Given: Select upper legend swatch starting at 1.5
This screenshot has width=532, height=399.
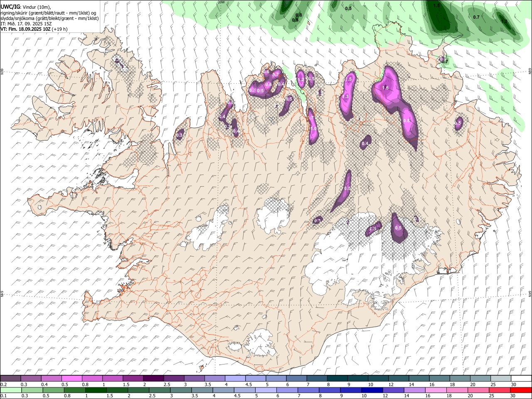Looking at the screenshot, I should coord(133,378).
